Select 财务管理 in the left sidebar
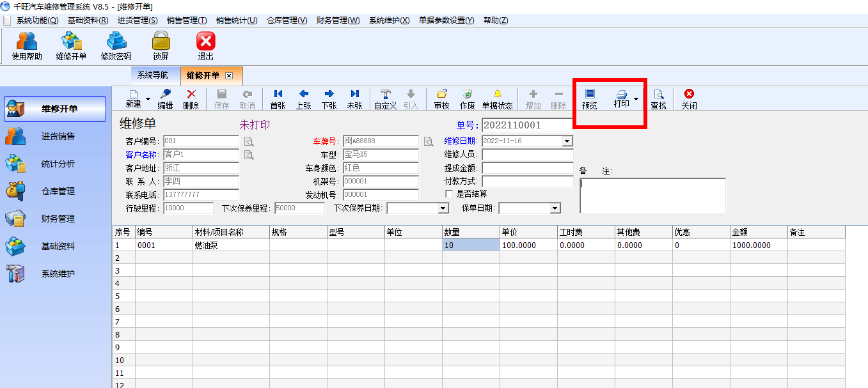 point(55,219)
